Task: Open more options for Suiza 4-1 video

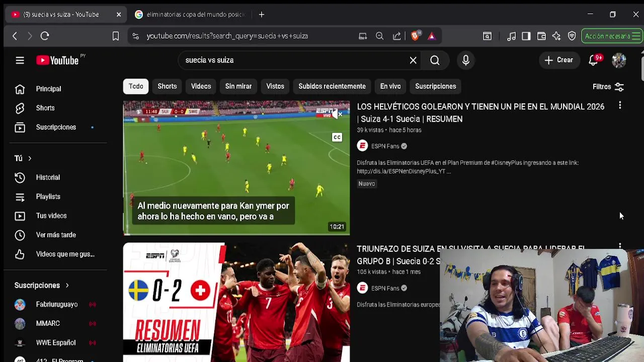Action: 620,106
